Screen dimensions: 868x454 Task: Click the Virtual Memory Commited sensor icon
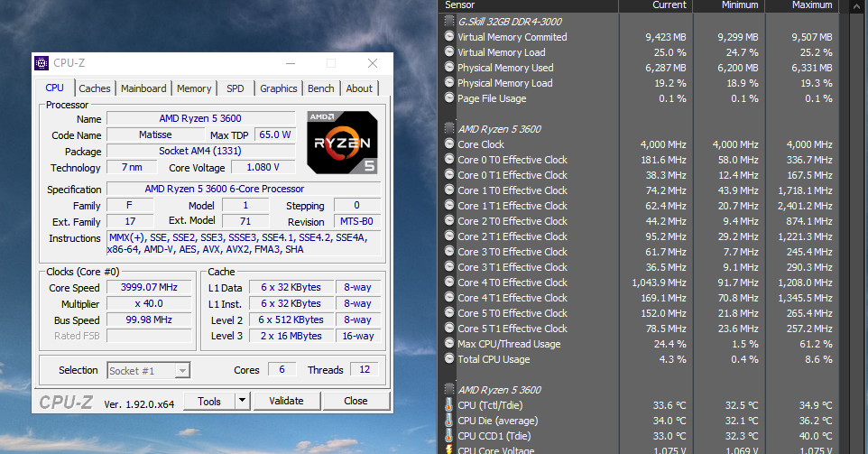(x=449, y=36)
